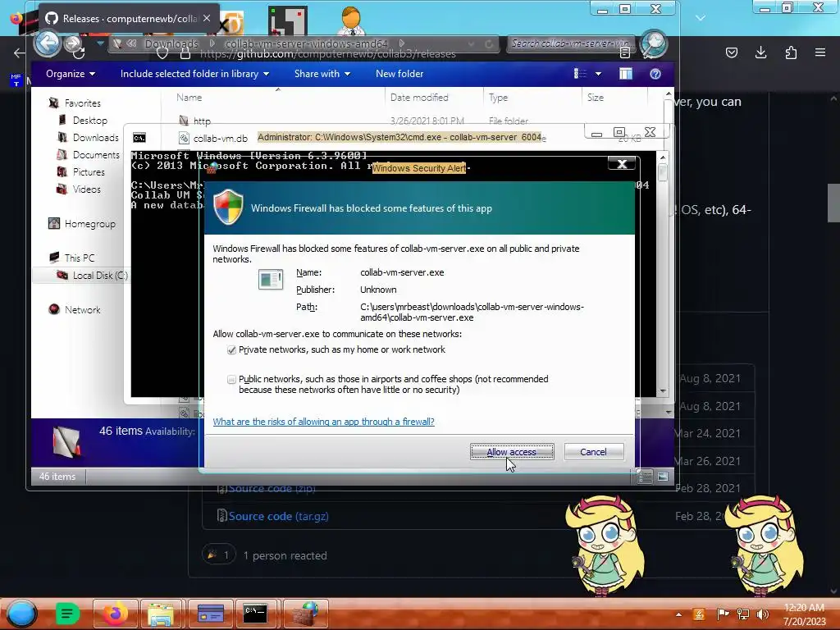Expand chevron after collab-vm-server-windows-amd64 path
The height and width of the screenshot is (630, 840).
point(402,43)
